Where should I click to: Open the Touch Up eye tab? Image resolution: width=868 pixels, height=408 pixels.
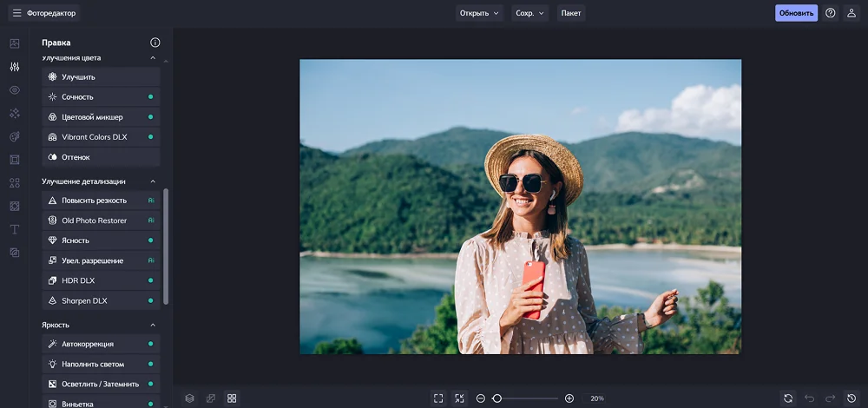tap(15, 90)
